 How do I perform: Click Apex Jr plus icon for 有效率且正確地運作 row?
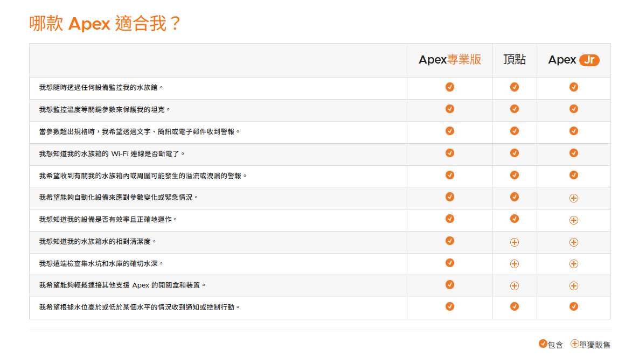(574, 220)
